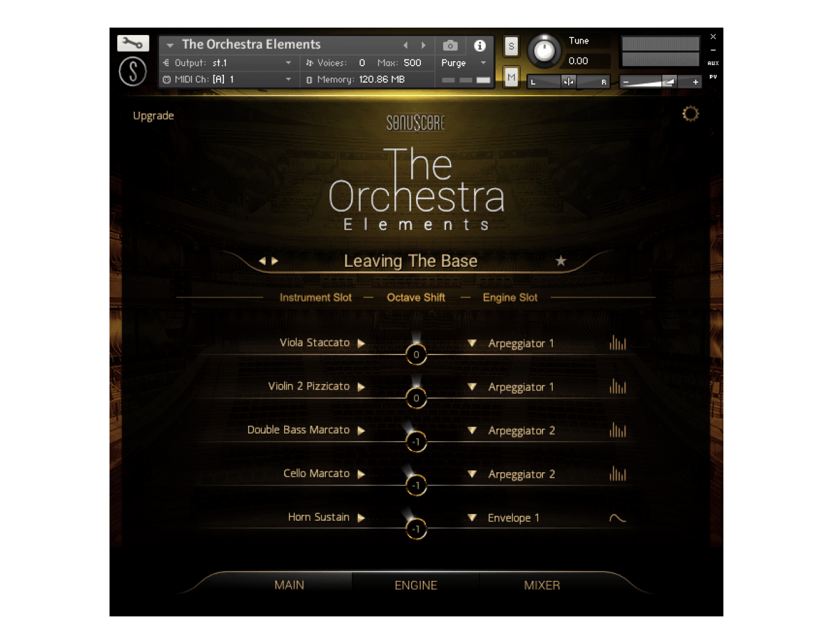Click the Viola Staccato instrument name
The height and width of the screenshot is (644, 832).
(314, 343)
